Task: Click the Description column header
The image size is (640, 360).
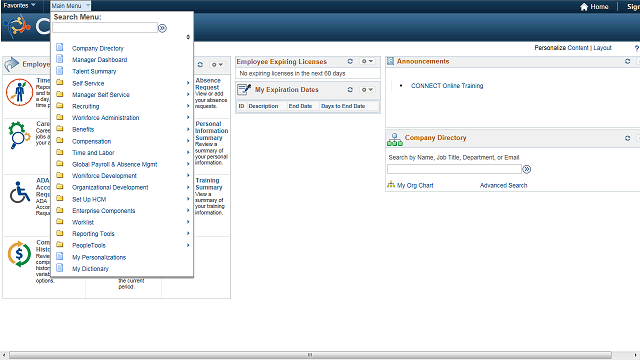Action: (x=263, y=106)
